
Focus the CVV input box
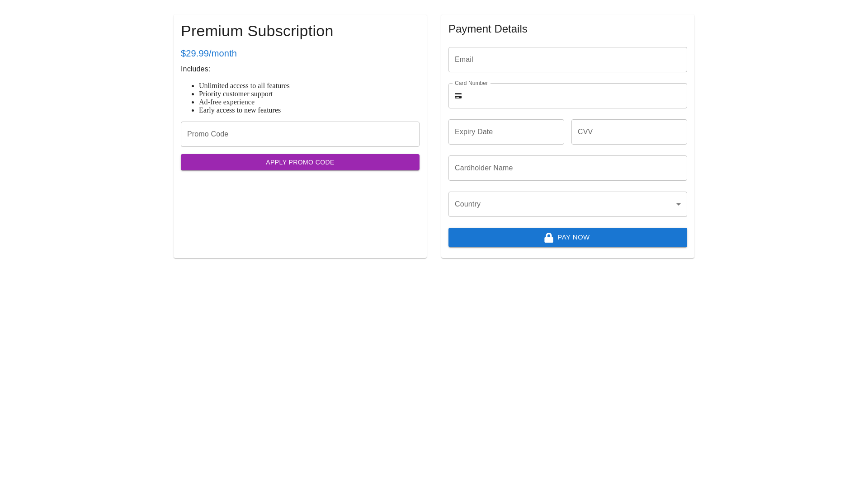pyautogui.click(x=629, y=132)
